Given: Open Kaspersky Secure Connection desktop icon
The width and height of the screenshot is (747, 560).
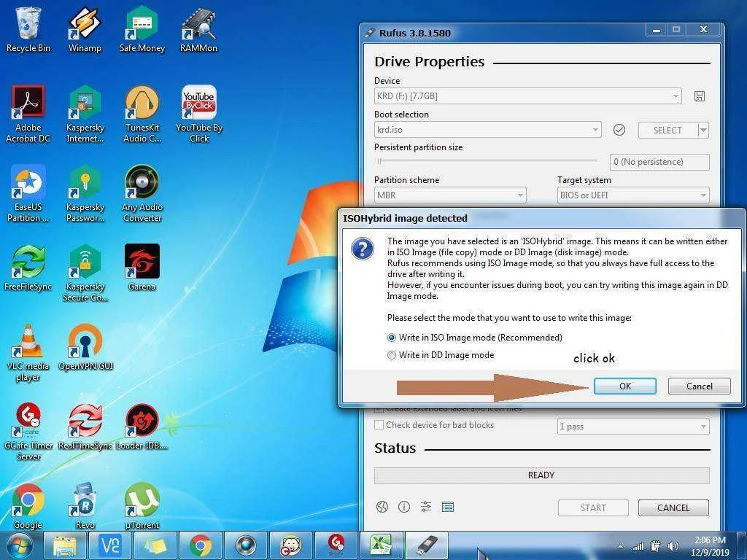Looking at the screenshot, I should [85, 273].
